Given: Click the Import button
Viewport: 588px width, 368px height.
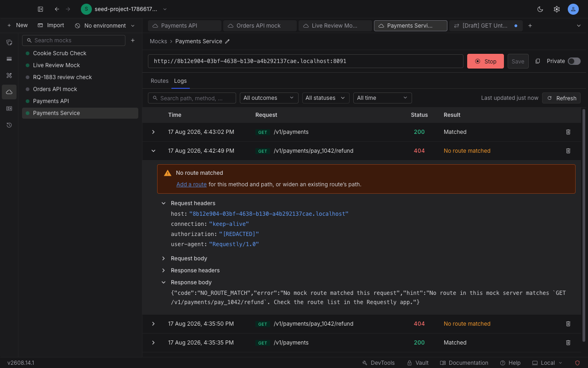Looking at the screenshot, I should [51, 26].
